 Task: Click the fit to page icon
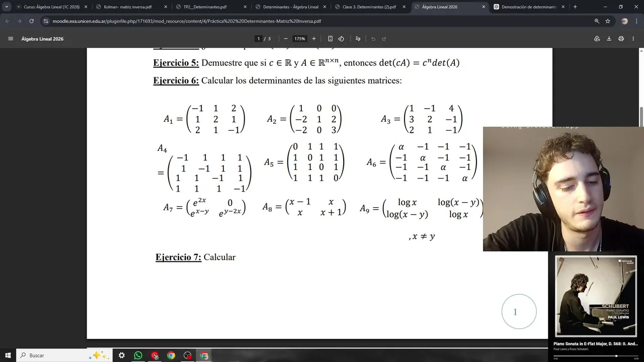coord(330,39)
